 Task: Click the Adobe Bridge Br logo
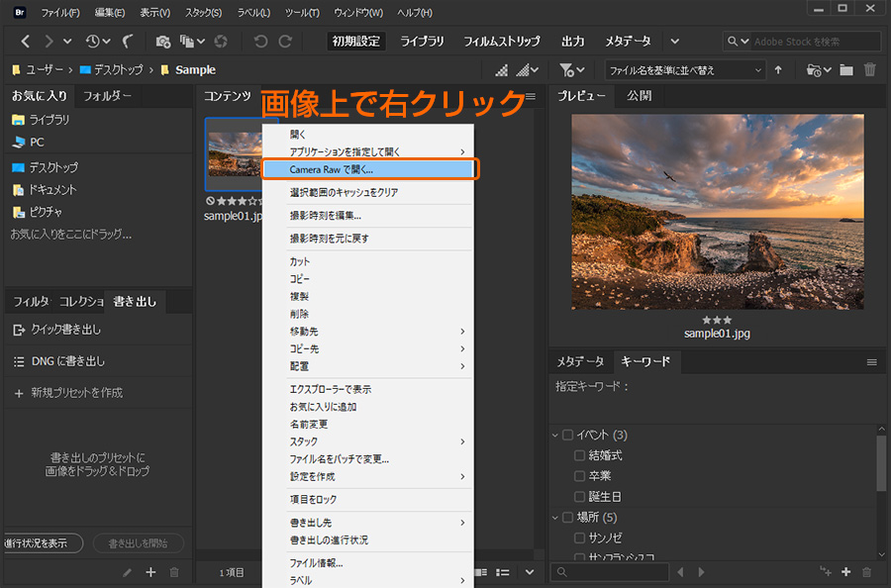click(20, 12)
